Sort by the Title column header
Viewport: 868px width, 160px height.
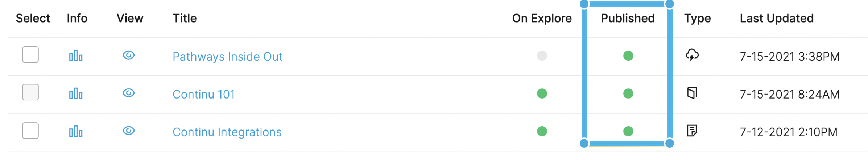[185, 18]
